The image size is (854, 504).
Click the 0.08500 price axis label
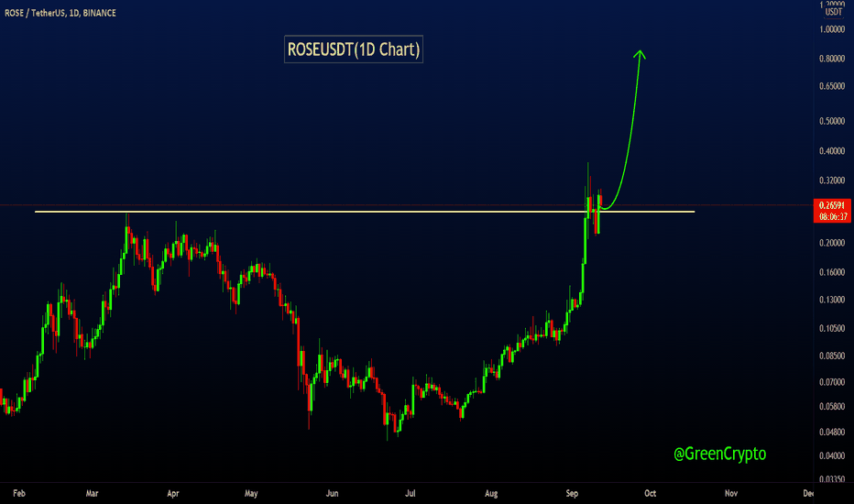[x=832, y=356]
